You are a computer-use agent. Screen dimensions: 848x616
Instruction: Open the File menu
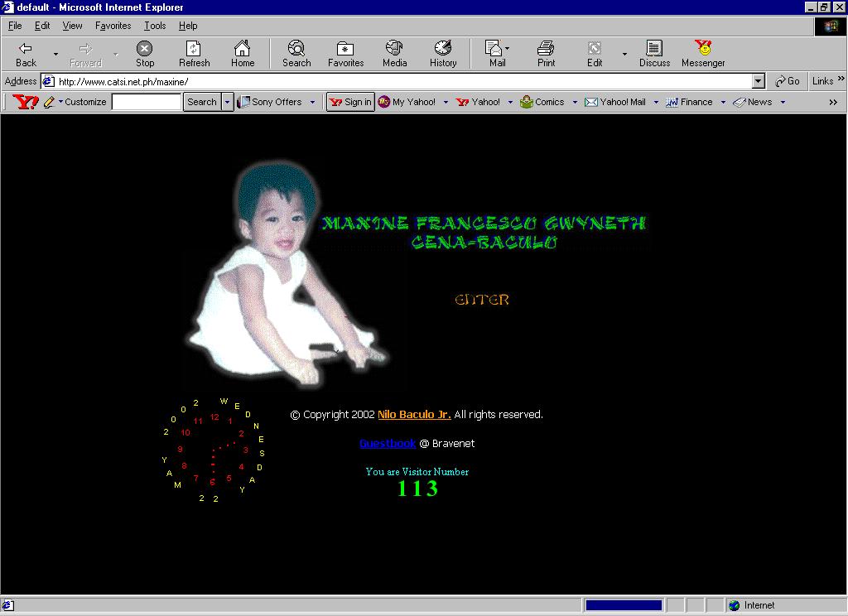pos(15,26)
